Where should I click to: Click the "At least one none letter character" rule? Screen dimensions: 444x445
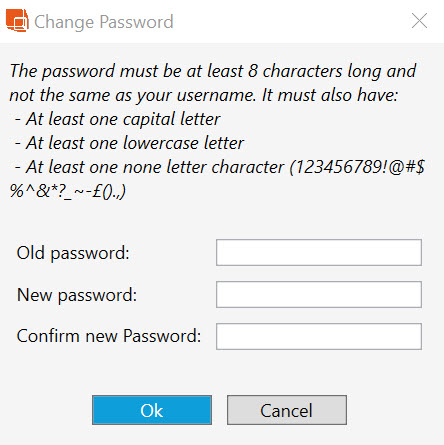[149, 167]
